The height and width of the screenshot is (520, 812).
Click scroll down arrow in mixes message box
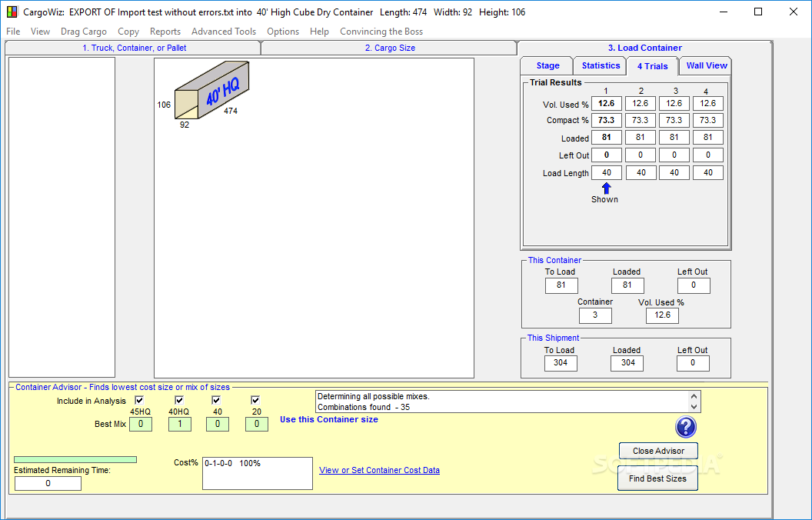694,407
